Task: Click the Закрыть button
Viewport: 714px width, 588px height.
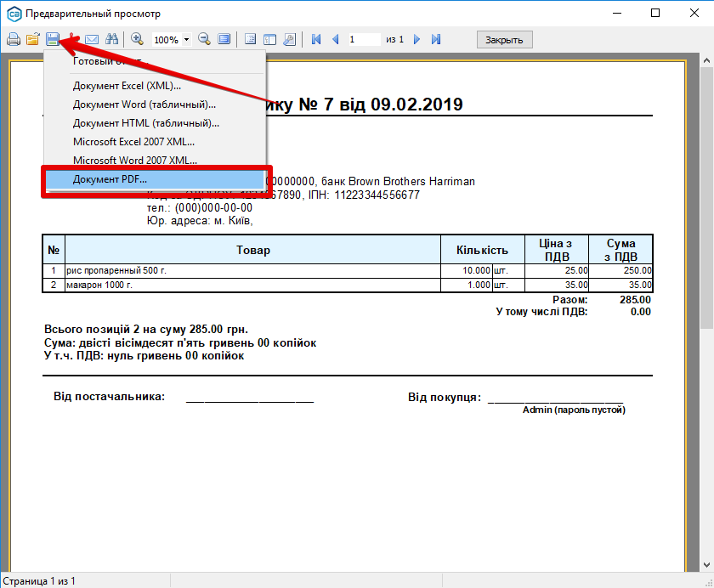Action: click(x=505, y=40)
